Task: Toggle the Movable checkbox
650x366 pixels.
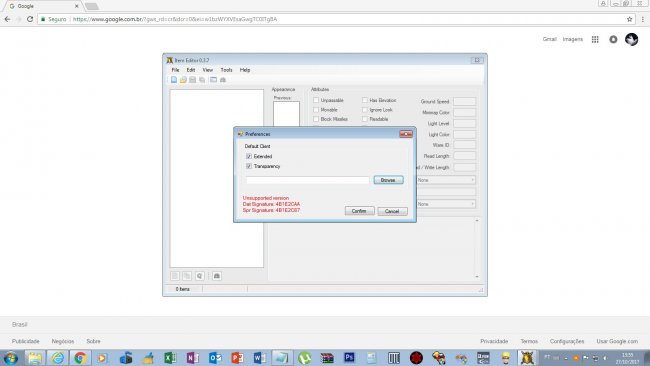Action: point(316,110)
